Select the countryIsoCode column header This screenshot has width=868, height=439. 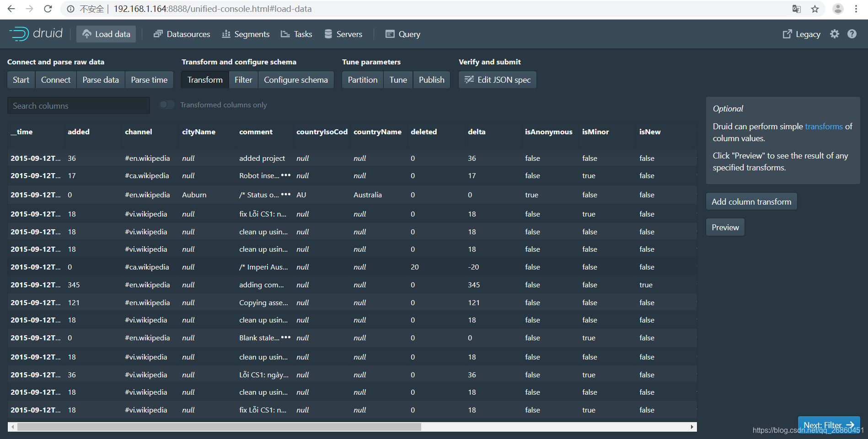[x=321, y=132]
